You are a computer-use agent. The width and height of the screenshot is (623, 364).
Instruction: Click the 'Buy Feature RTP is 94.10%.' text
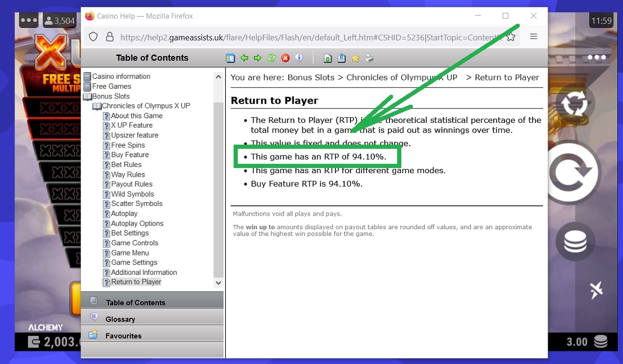tap(307, 184)
